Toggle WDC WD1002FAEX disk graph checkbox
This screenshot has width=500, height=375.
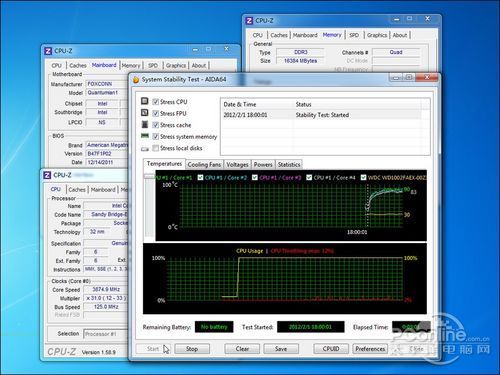pyautogui.click(x=363, y=177)
